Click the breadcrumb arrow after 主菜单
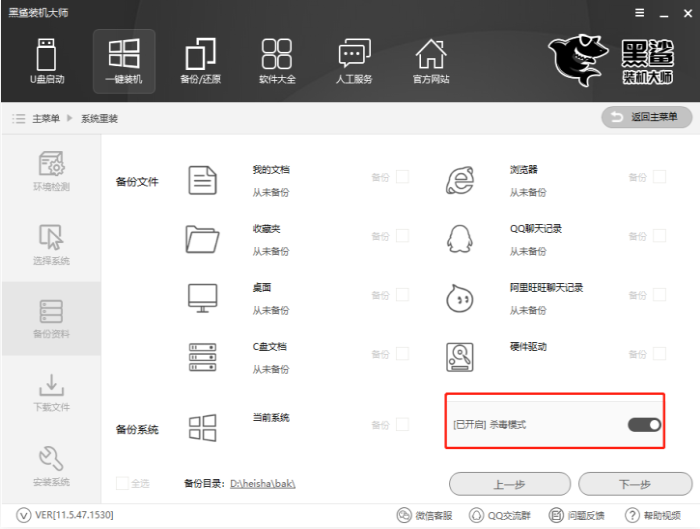Viewport: 700px width, 529px height. point(70,118)
